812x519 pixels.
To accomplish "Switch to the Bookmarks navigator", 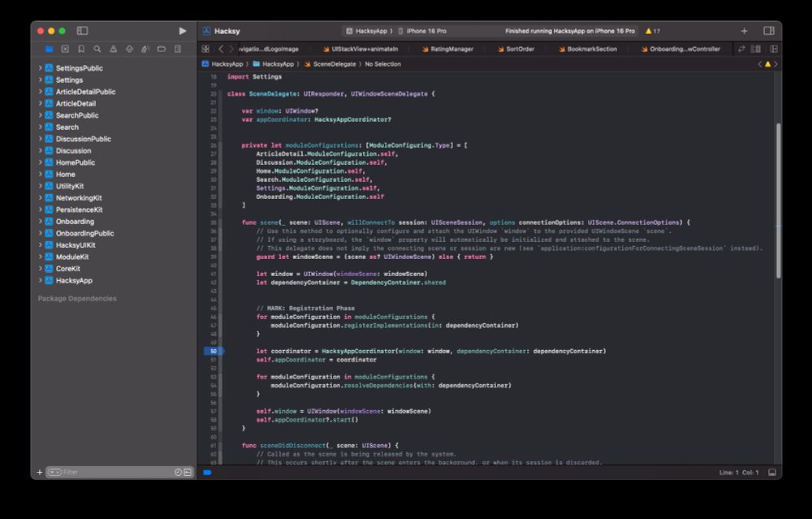I will point(80,49).
